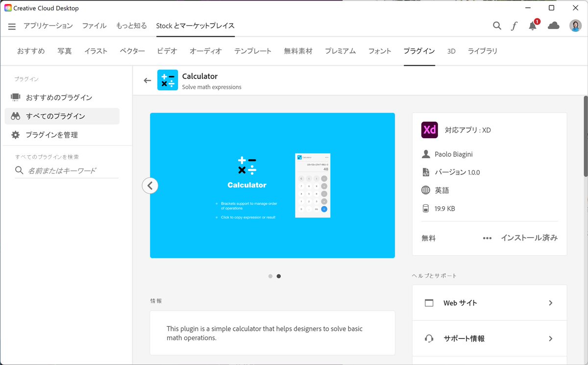Switch to the ベクター tab
Image resolution: width=588 pixels, height=365 pixels.
pos(132,51)
